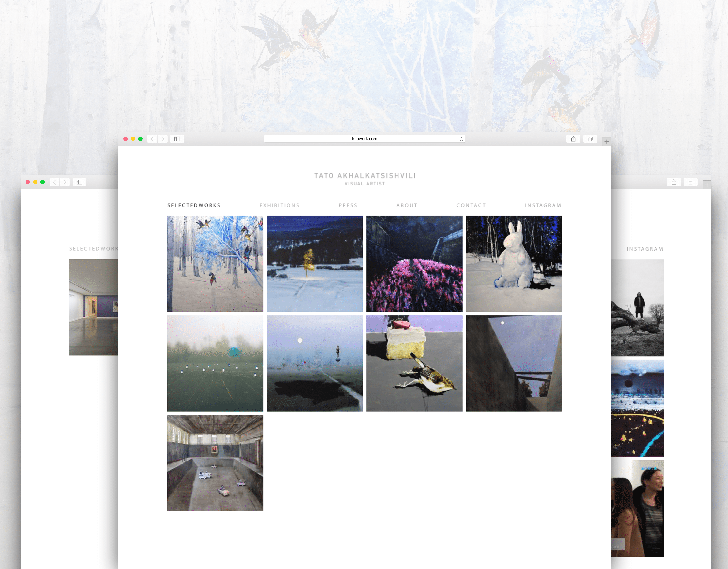728x569 pixels.
Task: Click the tatowork.com address bar
Action: (364, 139)
